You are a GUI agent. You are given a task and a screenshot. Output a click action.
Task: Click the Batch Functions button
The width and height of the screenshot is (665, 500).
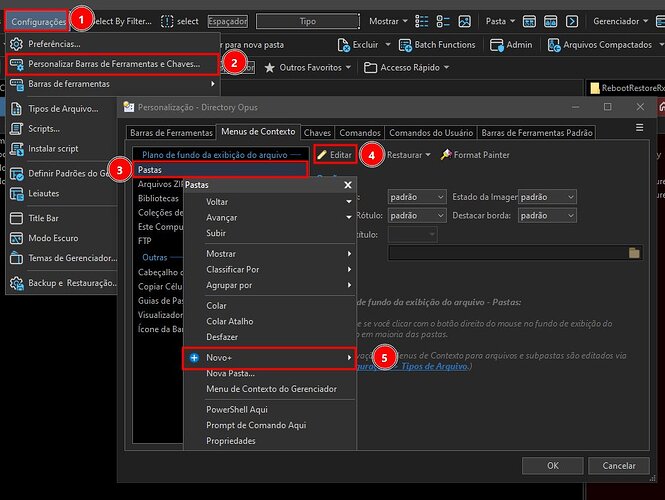pyautogui.click(x=437, y=45)
